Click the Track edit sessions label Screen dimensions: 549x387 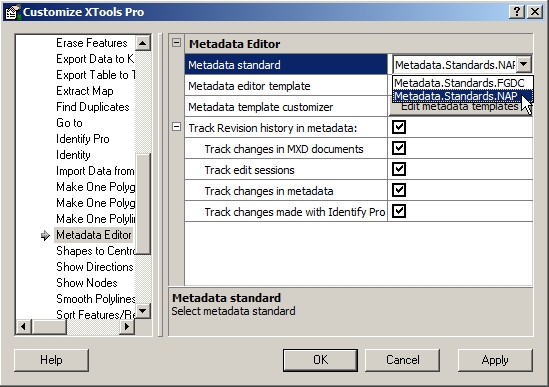pyautogui.click(x=249, y=170)
